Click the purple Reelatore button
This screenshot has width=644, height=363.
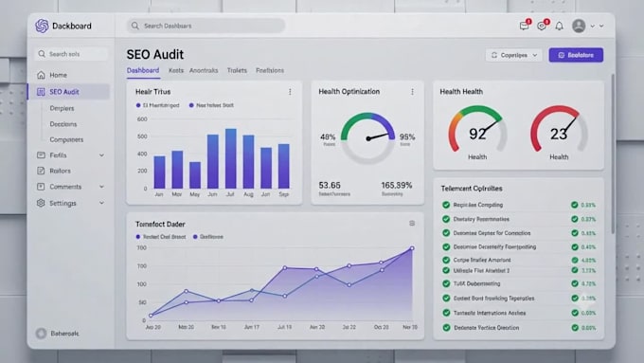[576, 55]
